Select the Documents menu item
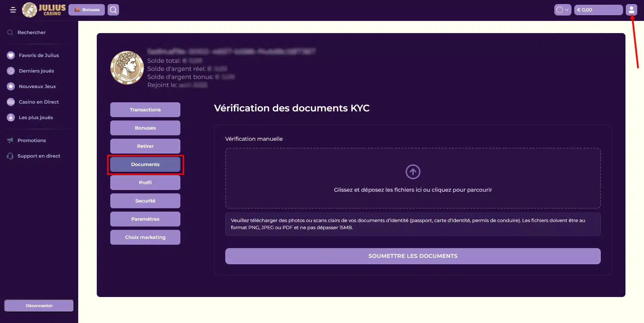This screenshot has height=323, width=644. (x=145, y=164)
